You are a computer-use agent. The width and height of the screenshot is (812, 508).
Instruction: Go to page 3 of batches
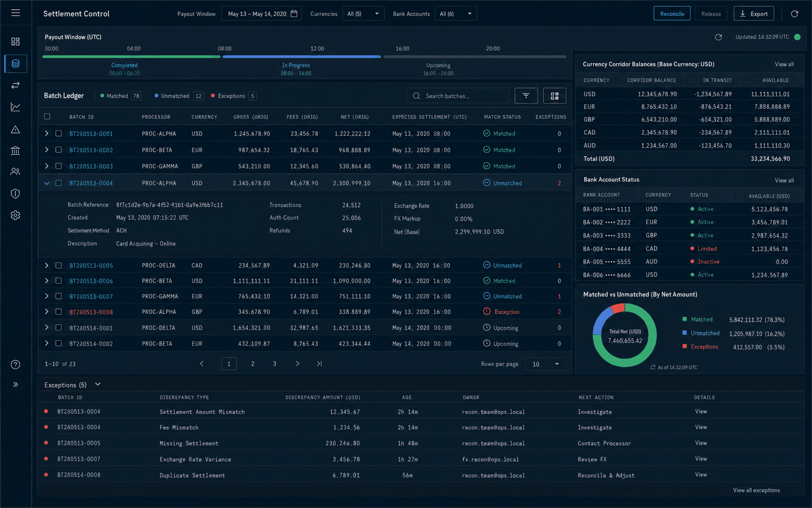pos(274,364)
